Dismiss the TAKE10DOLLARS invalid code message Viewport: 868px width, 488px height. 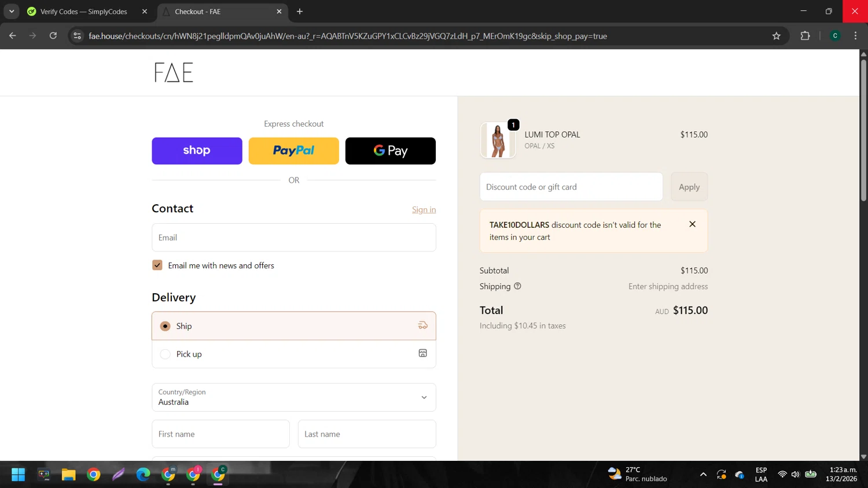click(x=692, y=224)
